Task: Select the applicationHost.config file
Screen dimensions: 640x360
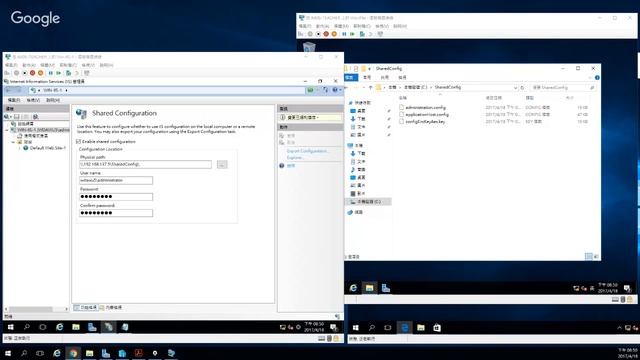Action: 427,114
